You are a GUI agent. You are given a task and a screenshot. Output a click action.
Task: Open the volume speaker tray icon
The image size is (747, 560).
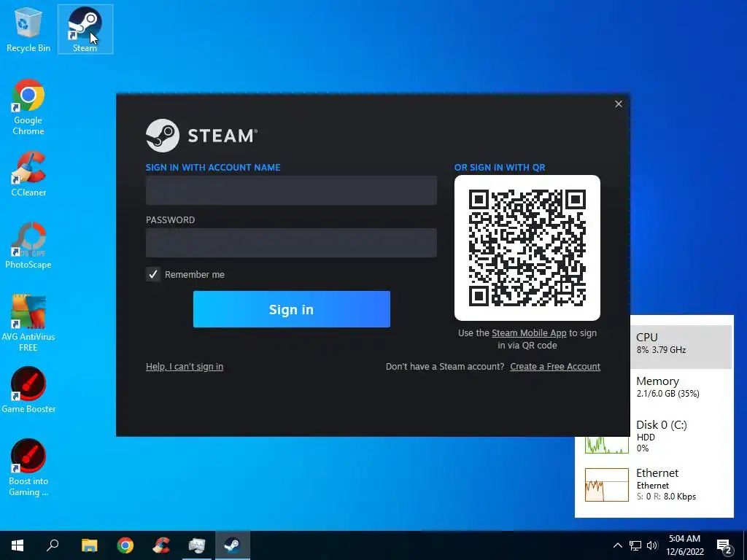[x=652, y=545]
